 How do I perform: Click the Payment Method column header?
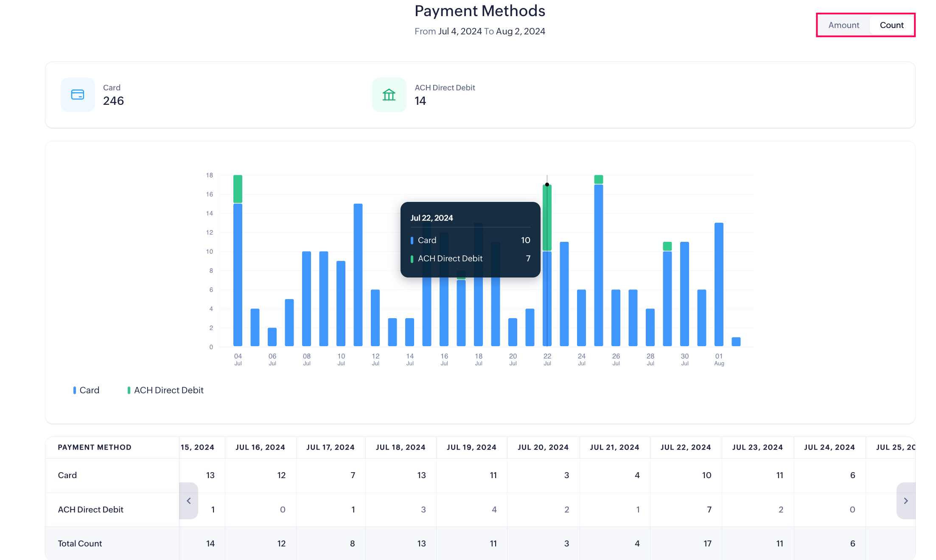(x=95, y=447)
